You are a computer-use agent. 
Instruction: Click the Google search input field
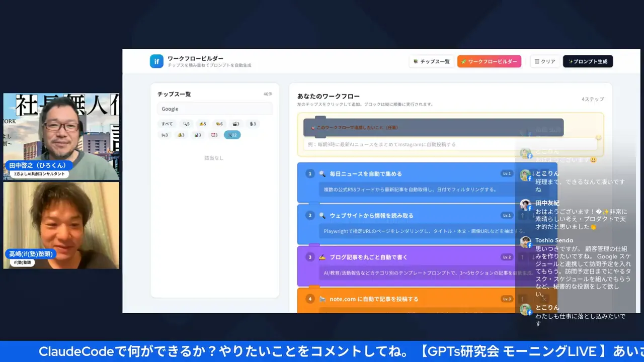pyautogui.click(x=215, y=109)
